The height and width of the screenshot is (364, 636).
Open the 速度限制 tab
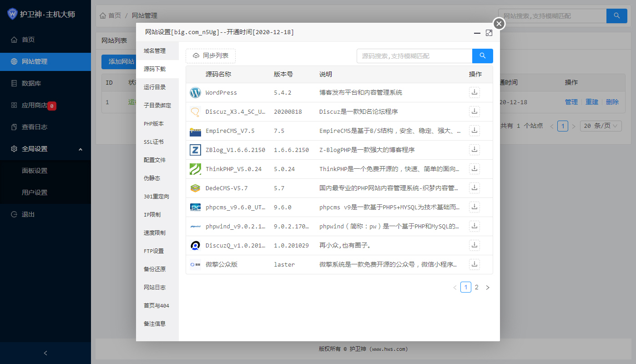(x=157, y=233)
